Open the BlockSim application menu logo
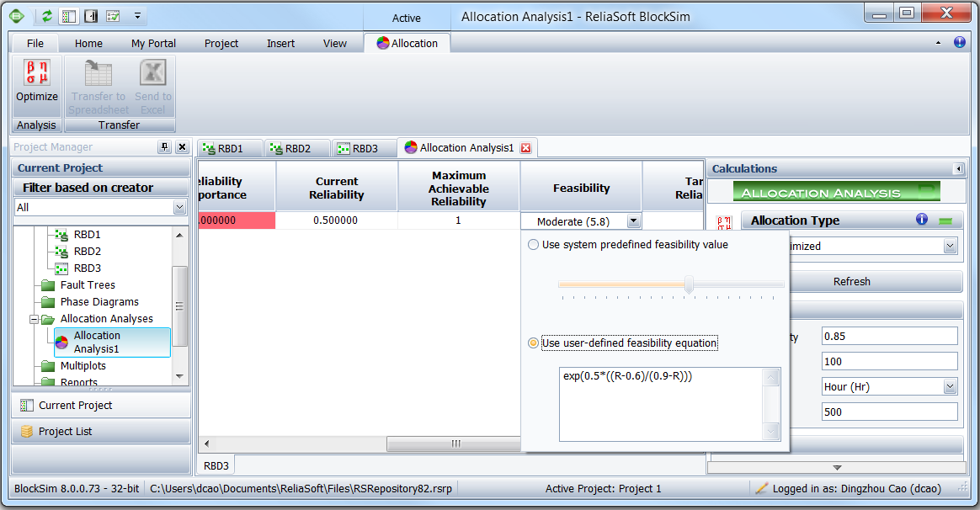 [18, 16]
